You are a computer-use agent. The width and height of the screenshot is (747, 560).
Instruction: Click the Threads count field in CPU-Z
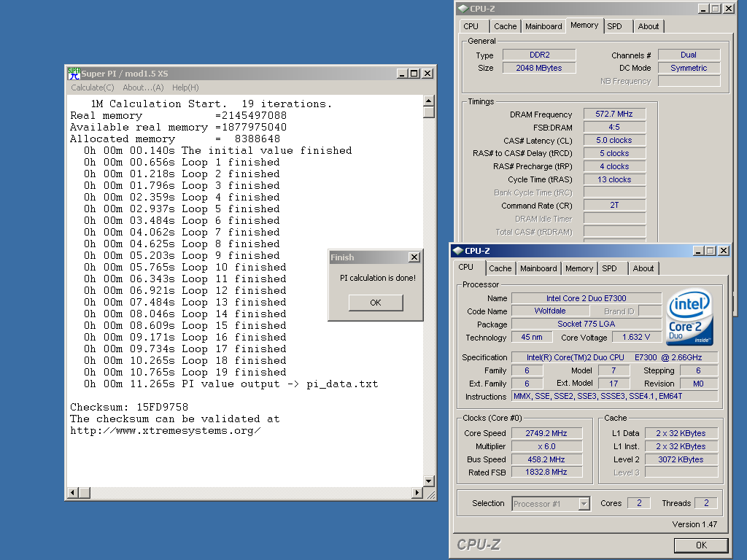pos(706,503)
